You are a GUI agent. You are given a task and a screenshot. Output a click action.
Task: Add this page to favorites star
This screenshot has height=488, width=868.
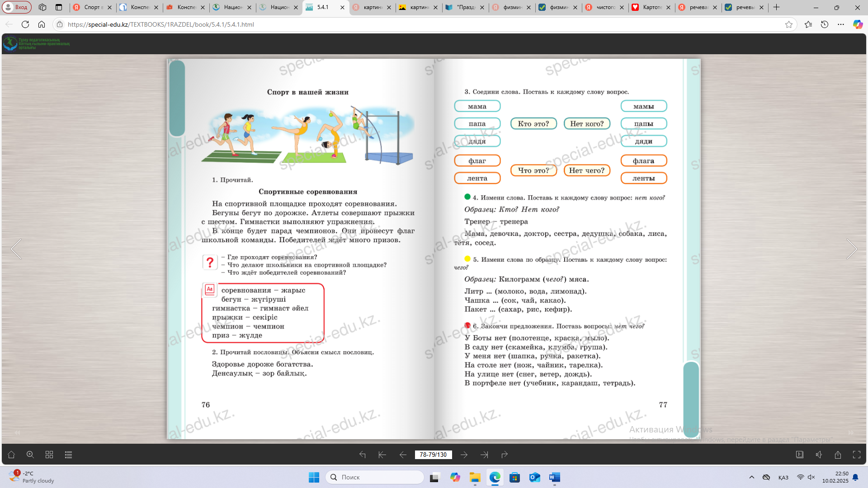point(789,24)
